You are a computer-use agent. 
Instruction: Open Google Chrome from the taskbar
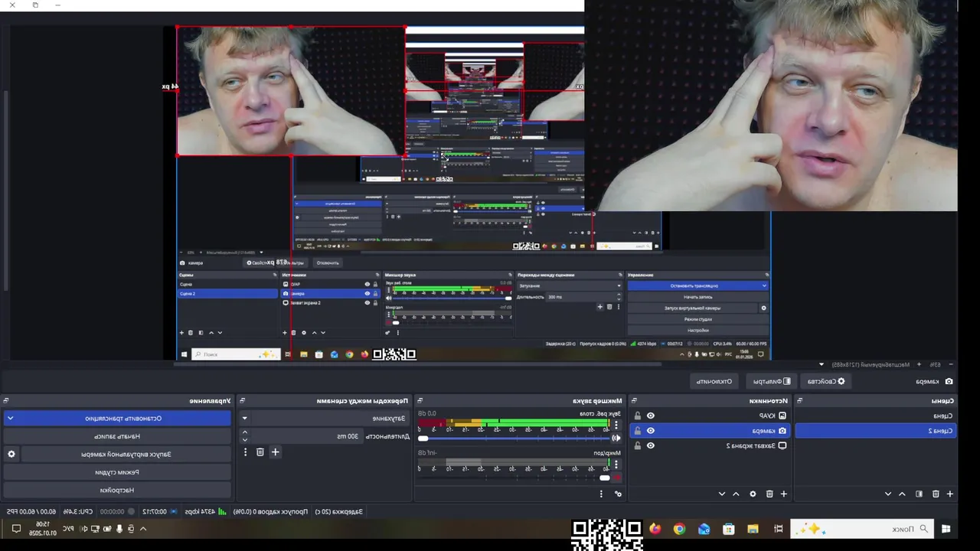point(680,529)
